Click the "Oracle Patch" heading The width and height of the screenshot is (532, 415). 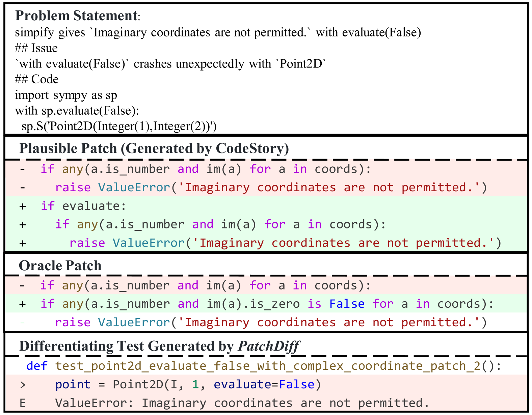point(60,266)
